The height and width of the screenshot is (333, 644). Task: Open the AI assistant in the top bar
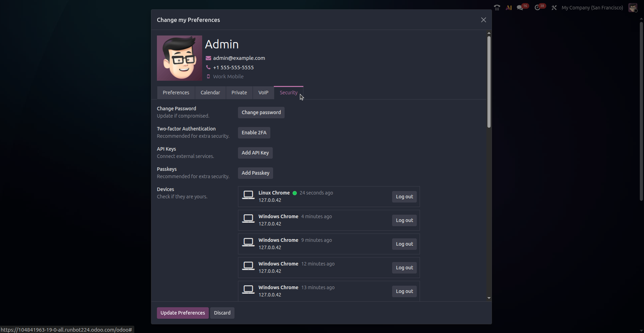pos(508,7)
